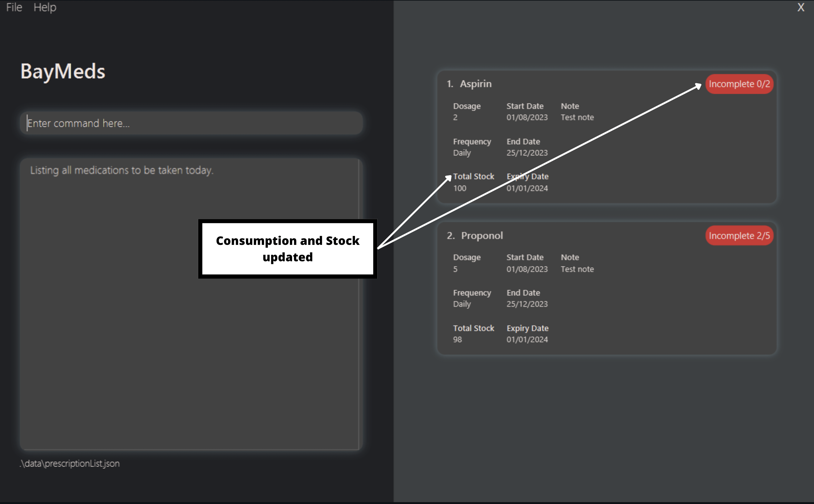Focus the 'Enter command here...' input box

191,123
